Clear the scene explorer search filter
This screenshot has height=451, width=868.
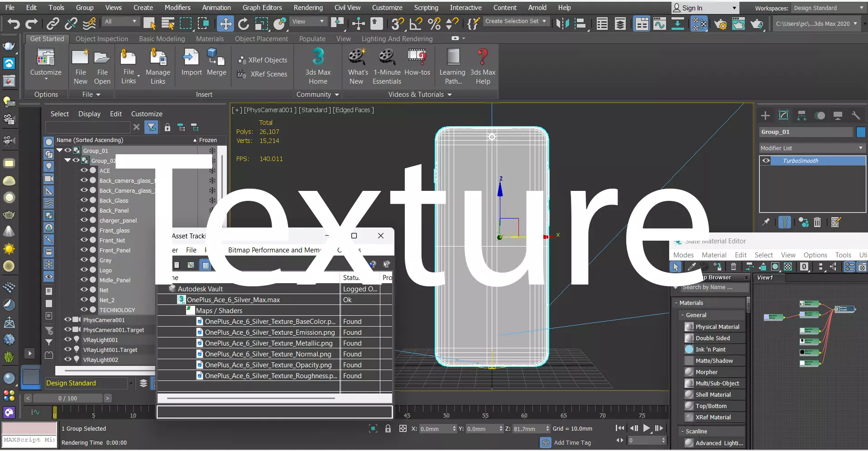pyautogui.click(x=136, y=127)
